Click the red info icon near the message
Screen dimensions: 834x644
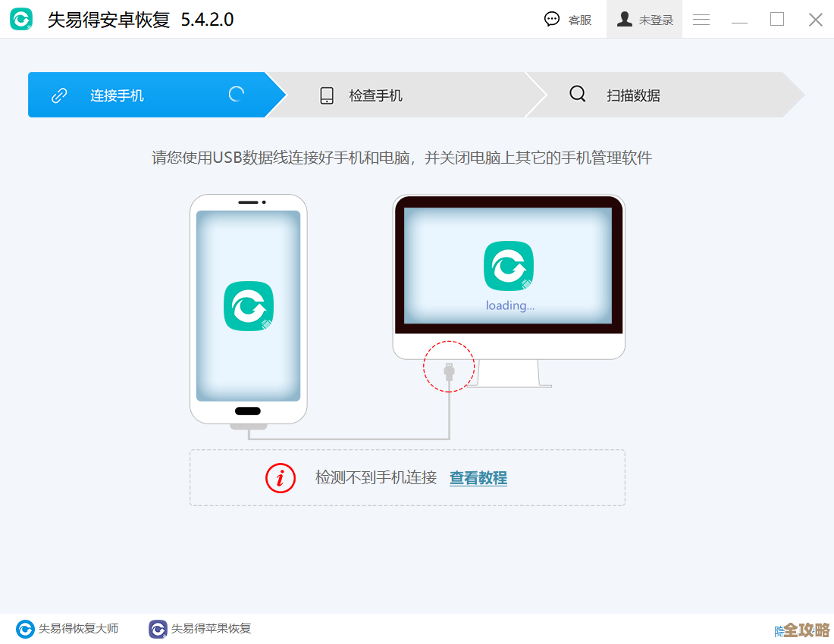point(281,478)
